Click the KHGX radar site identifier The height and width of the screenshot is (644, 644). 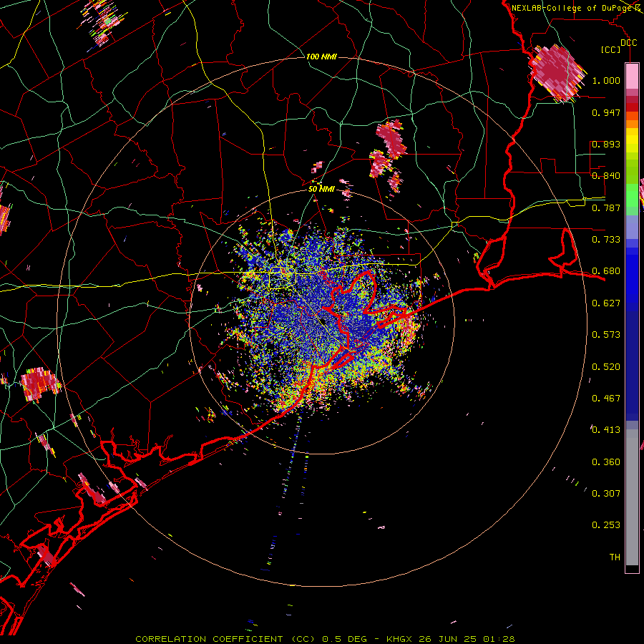[399, 639]
